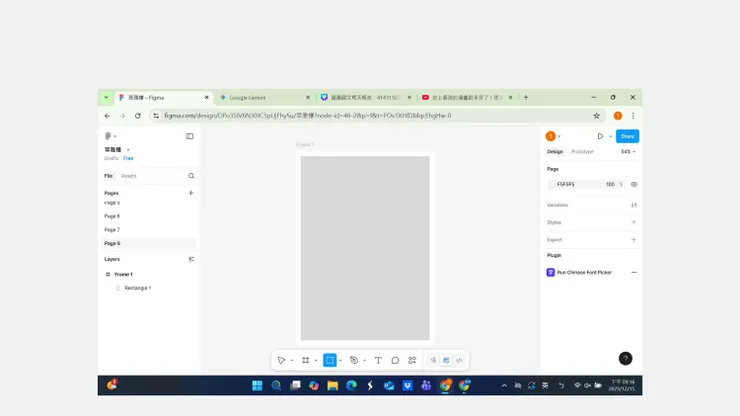Switch to the YouTube browser tab

point(467,97)
